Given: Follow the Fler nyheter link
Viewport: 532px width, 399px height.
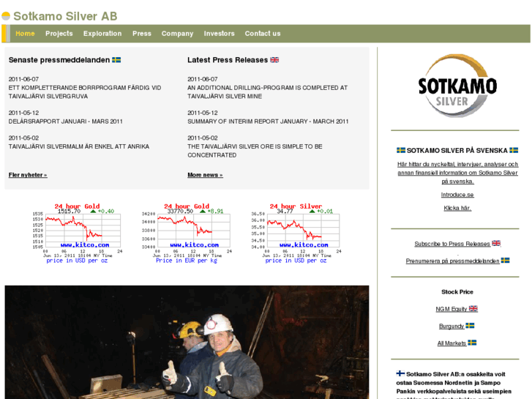Looking at the screenshot, I should (x=28, y=175).
